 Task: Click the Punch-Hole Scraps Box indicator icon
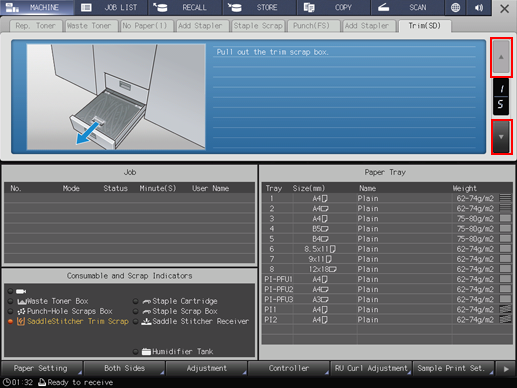[22, 312]
